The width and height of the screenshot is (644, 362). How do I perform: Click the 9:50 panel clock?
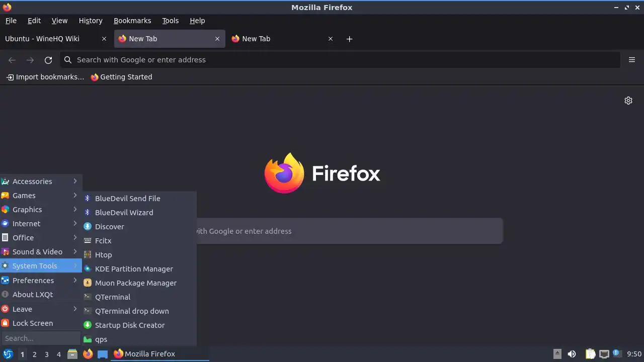pos(634,354)
